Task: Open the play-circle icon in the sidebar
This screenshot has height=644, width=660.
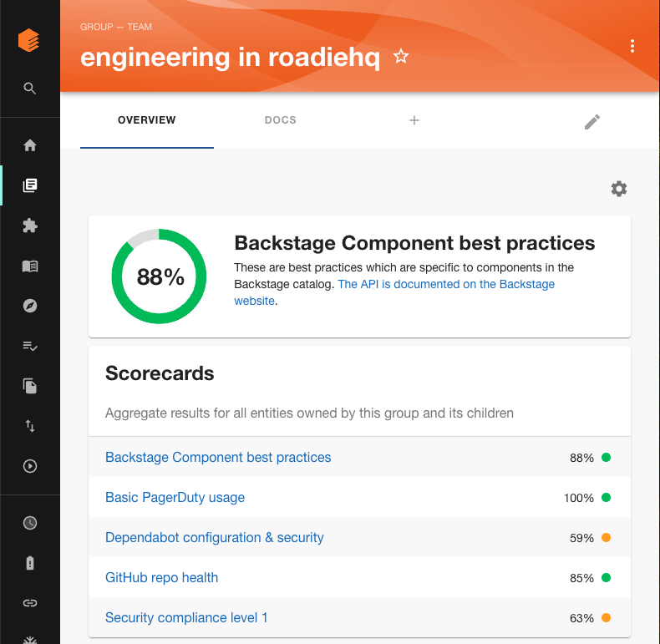Action: pyautogui.click(x=30, y=466)
